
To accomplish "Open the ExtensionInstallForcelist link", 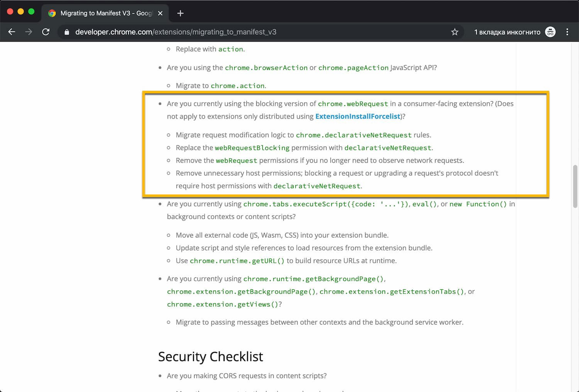I will (357, 117).
